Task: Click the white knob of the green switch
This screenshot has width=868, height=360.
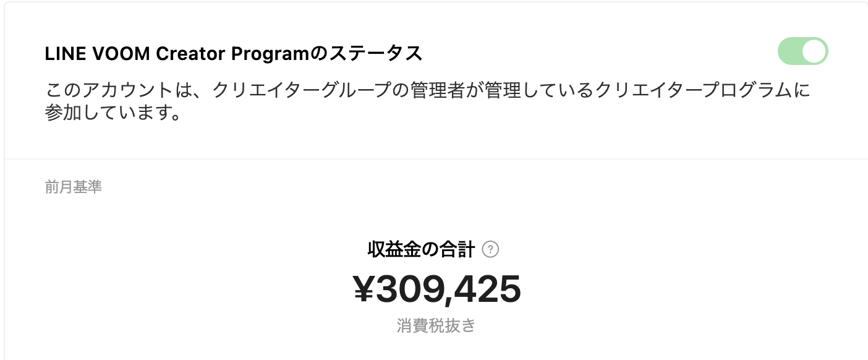Action: (x=814, y=51)
